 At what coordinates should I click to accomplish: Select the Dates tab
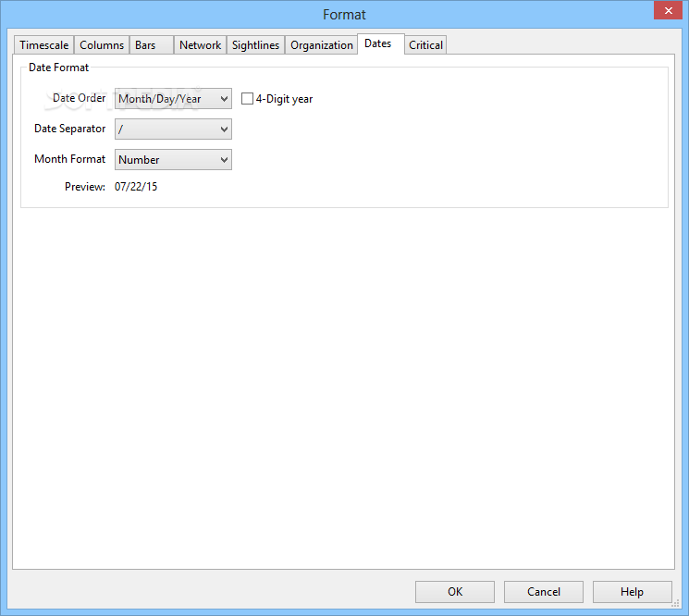pyautogui.click(x=380, y=43)
